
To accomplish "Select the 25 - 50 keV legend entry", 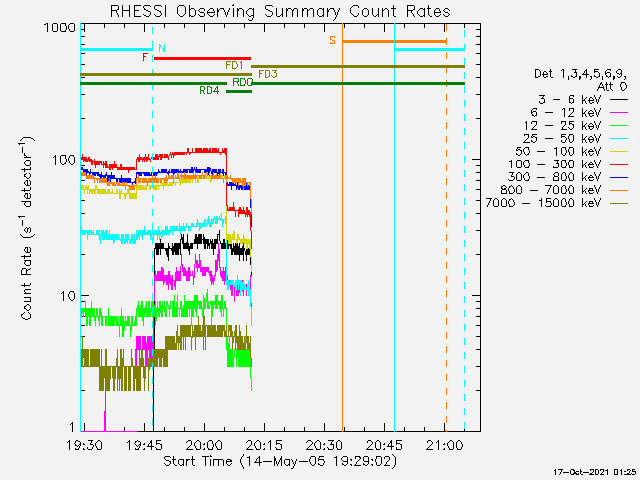I will pos(576,138).
